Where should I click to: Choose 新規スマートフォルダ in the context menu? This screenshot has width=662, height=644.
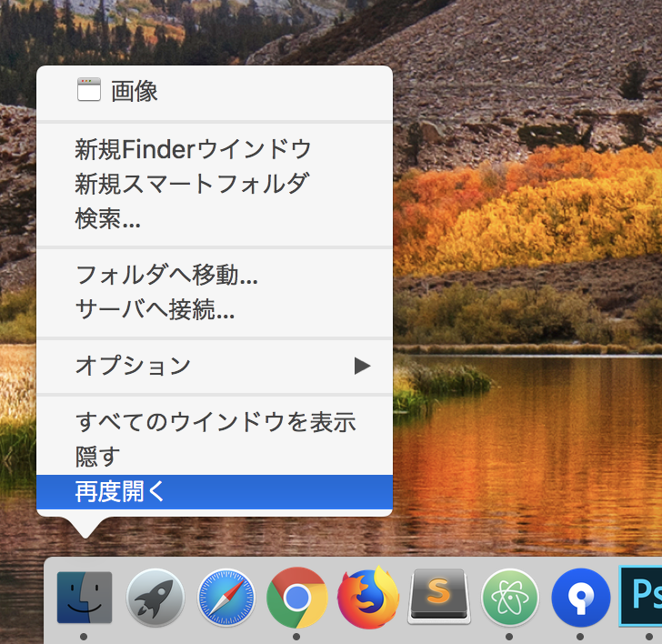[192, 183]
